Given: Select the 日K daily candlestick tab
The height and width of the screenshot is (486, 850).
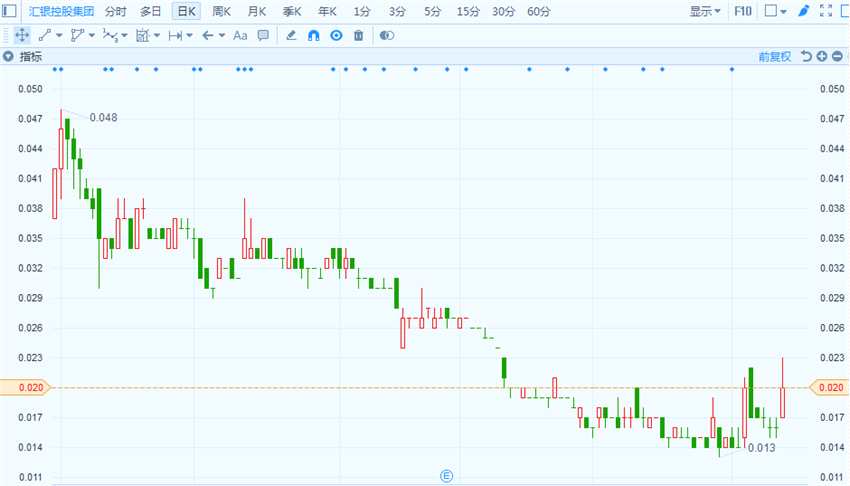Looking at the screenshot, I should tap(186, 11).
